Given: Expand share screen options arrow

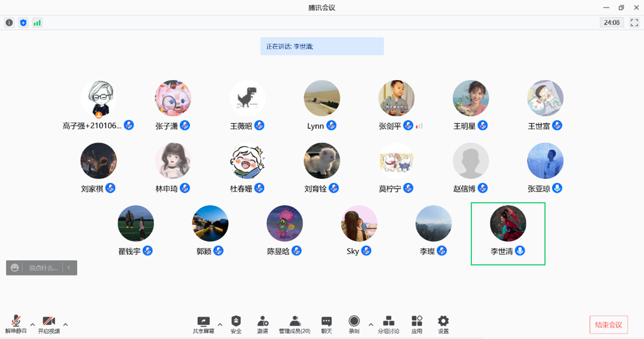Looking at the screenshot, I should (x=220, y=324).
